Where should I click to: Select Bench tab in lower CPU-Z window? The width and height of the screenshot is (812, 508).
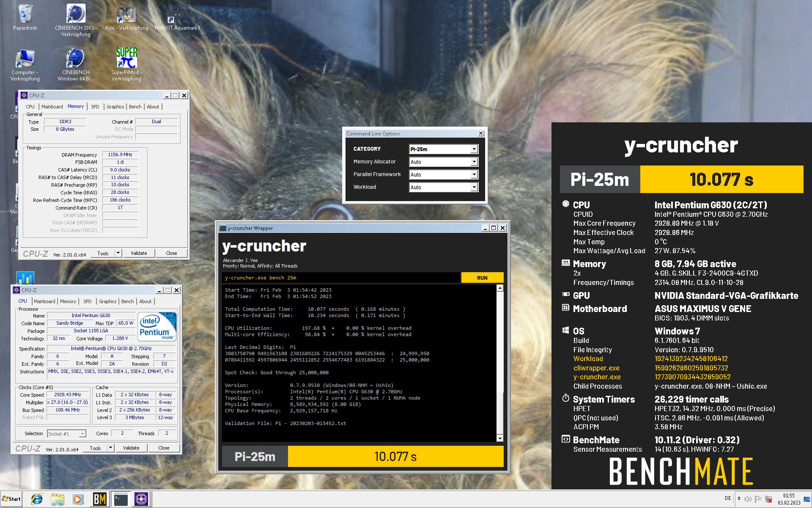click(x=128, y=301)
